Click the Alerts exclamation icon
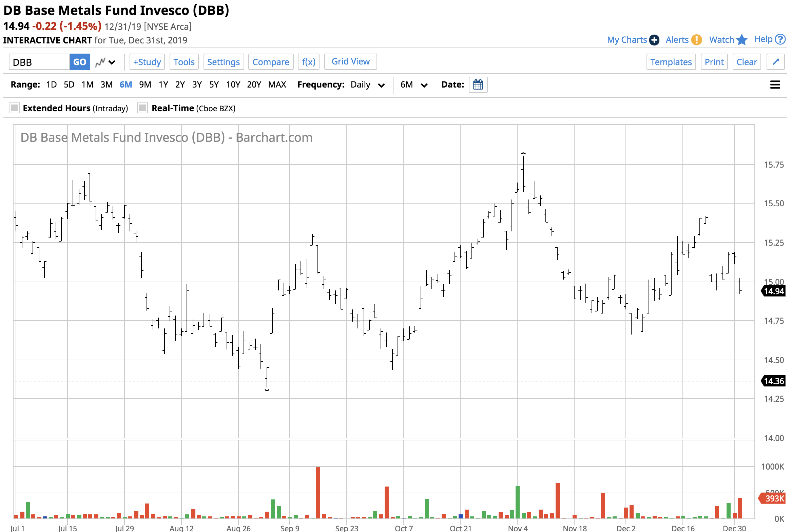Screen dimensions: 791x532 696,40
